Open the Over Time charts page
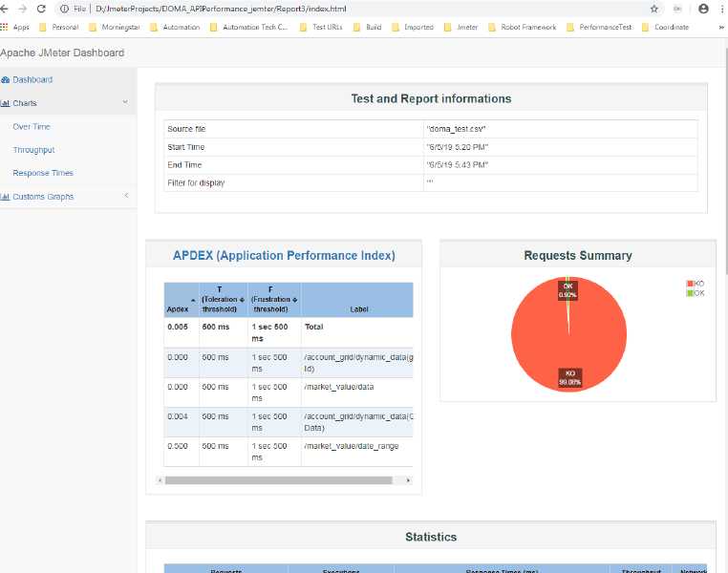Image resolution: width=728 pixels, height=573 pixels. point(32,127)
